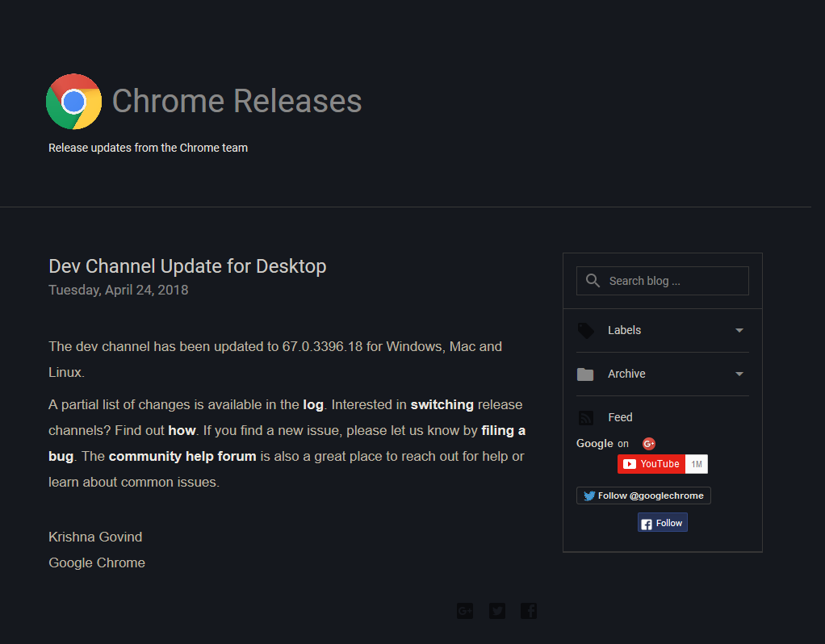
Task: Click the Archive folder icon
Action: (585, 374)
